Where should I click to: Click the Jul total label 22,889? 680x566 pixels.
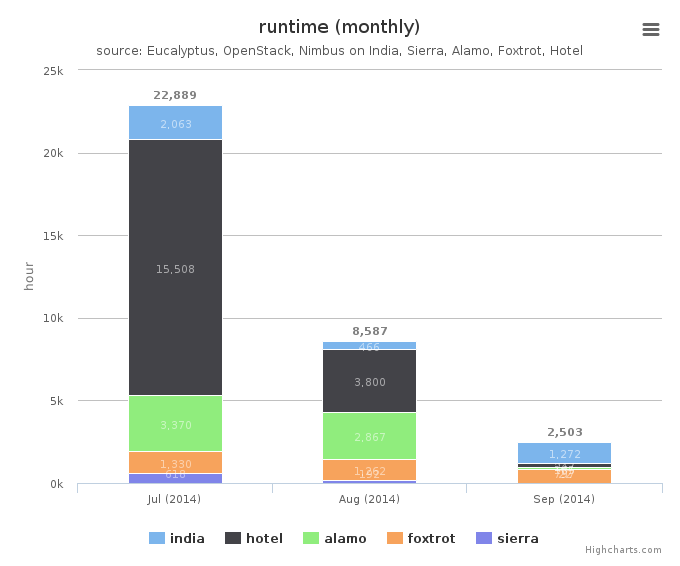pyautogui.click(x=175, y=95)
